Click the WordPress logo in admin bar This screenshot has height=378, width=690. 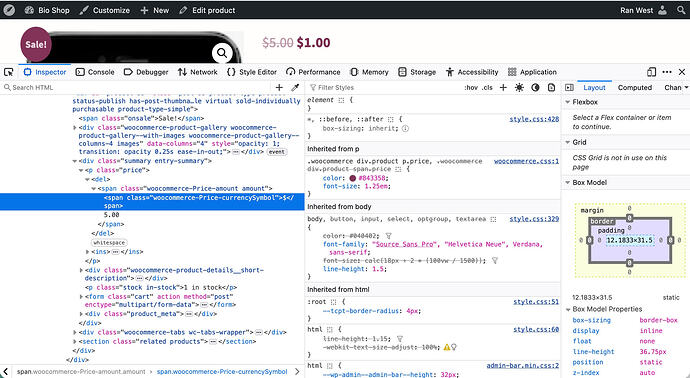(x=9, y=10)
